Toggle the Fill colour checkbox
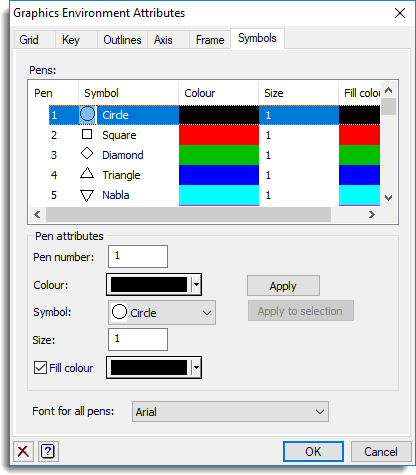The height and width of the screenshot is (475, 416). pos(40,368)
